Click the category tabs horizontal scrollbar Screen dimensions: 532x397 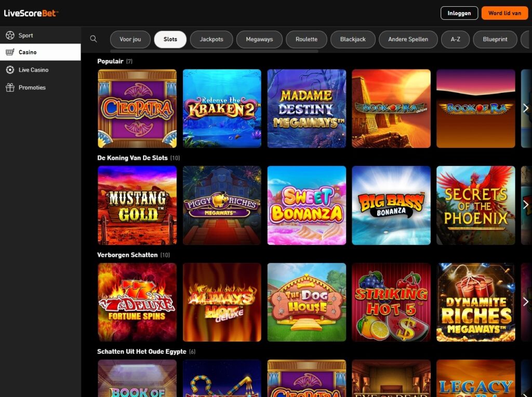[214, 51]
